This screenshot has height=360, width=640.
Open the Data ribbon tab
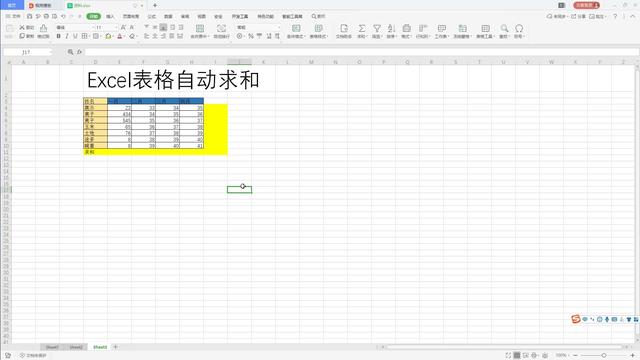168,16
